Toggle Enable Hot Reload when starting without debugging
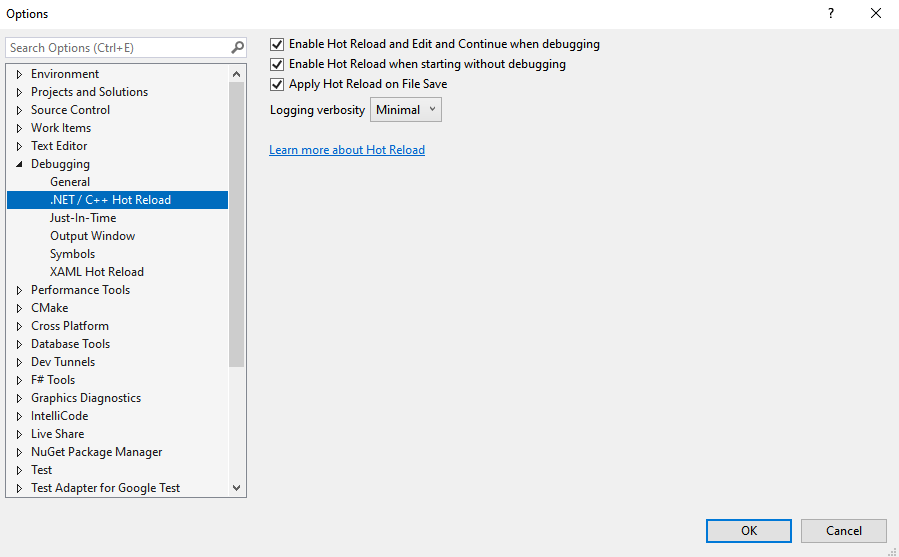 click(x=278, y=64)
